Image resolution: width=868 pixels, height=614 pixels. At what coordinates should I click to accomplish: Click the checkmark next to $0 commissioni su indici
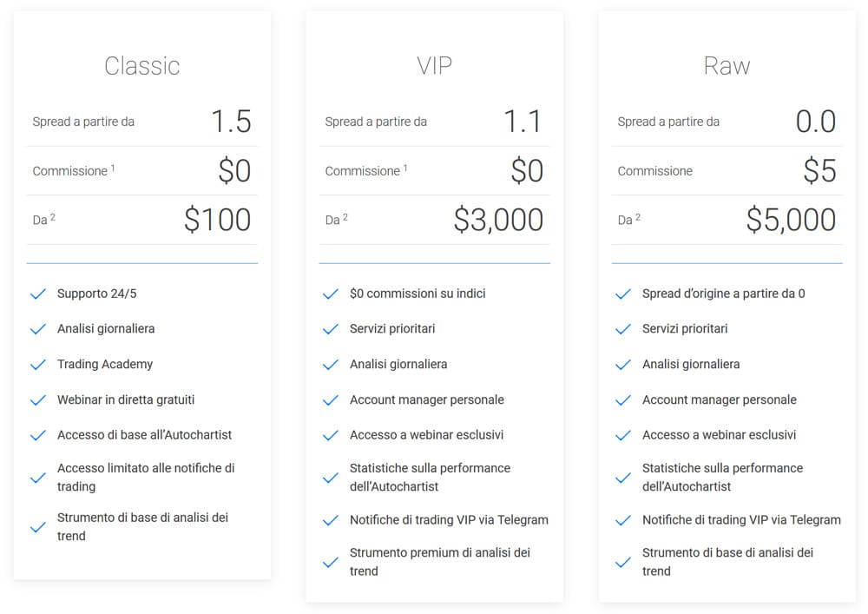pos(331,294)
